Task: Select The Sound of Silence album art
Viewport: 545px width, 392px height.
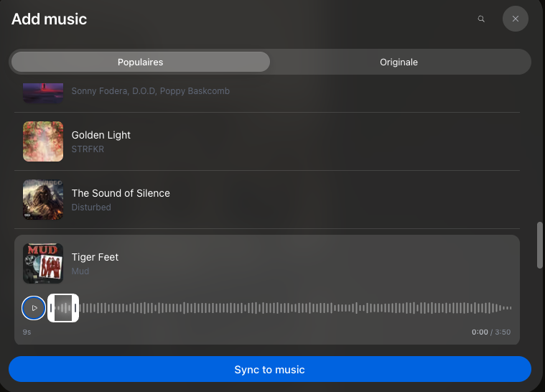Action: (x=43, y=200)
